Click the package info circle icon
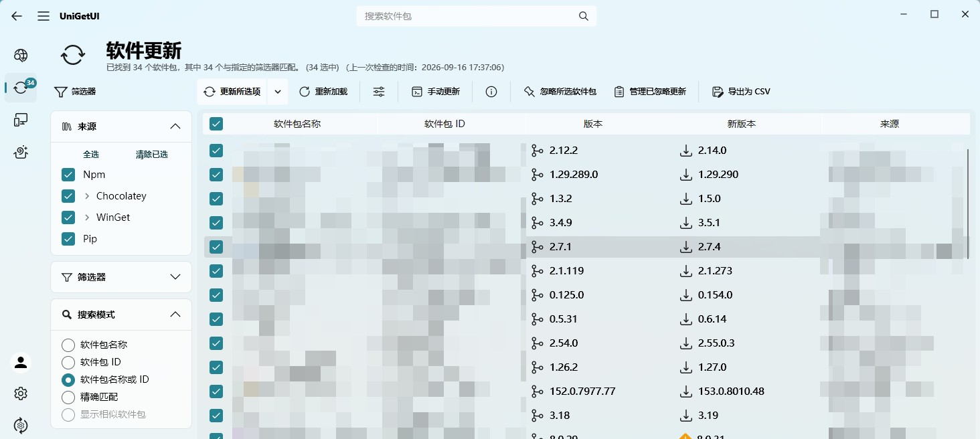The height and width of the screenshot is (439, 980). 491,92
